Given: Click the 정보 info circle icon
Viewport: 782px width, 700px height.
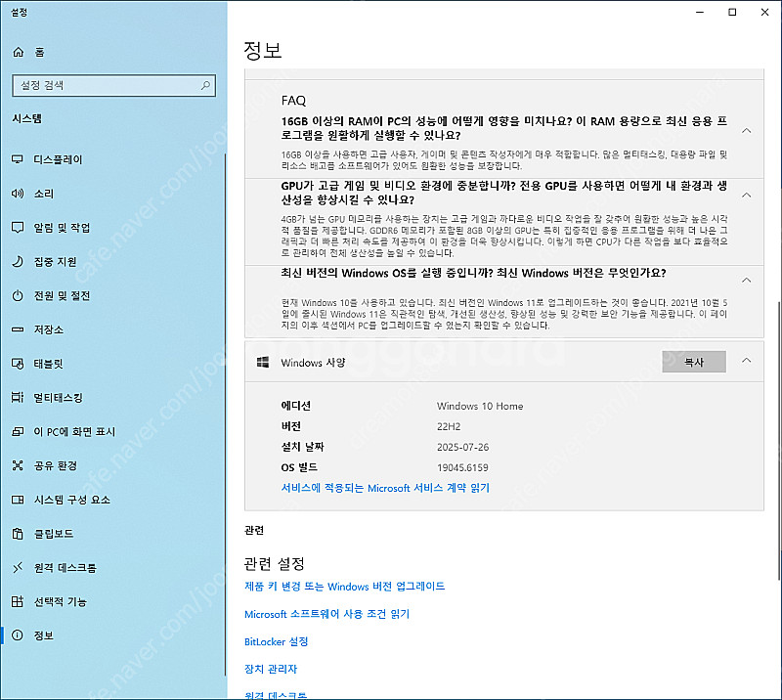Looking at the screenshot, I should pyautogui.click(x=18, y=635).
